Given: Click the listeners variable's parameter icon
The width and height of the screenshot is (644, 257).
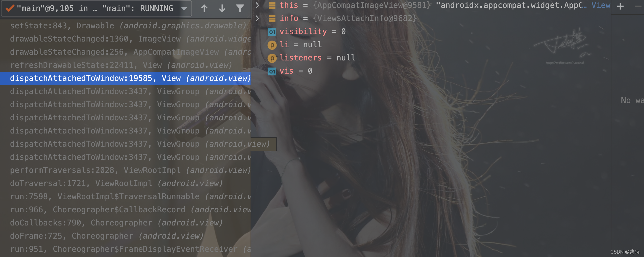Looking at the screenshot, I should tap(272, 58).
